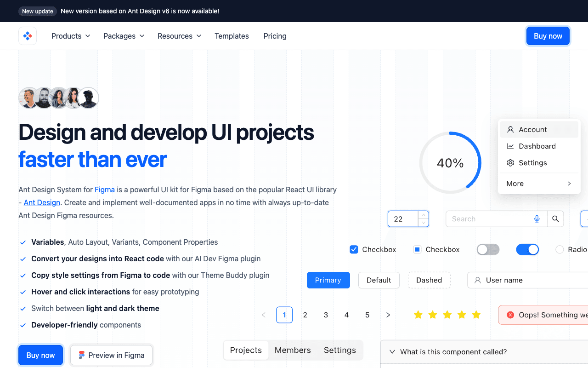Decrease the number input value with down arrow
This screenshot has height=368, width=588.
coord(424,223)
